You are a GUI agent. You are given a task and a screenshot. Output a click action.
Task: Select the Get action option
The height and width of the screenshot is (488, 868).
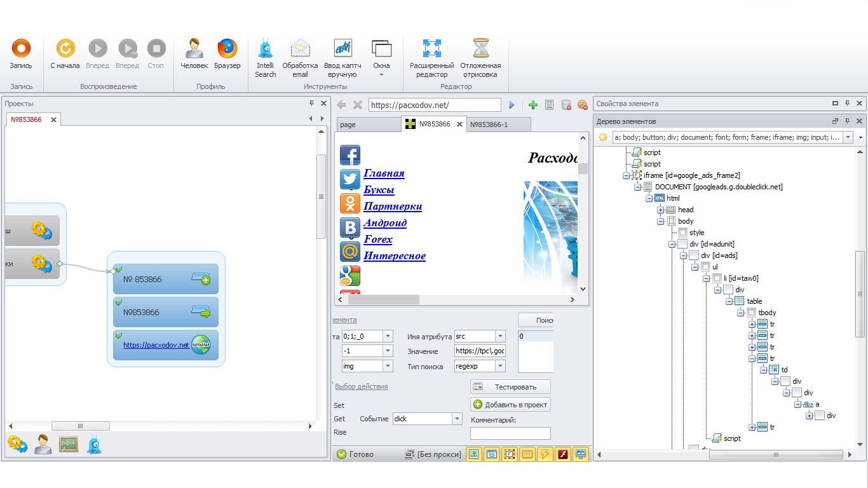click(x=339, y=419)
